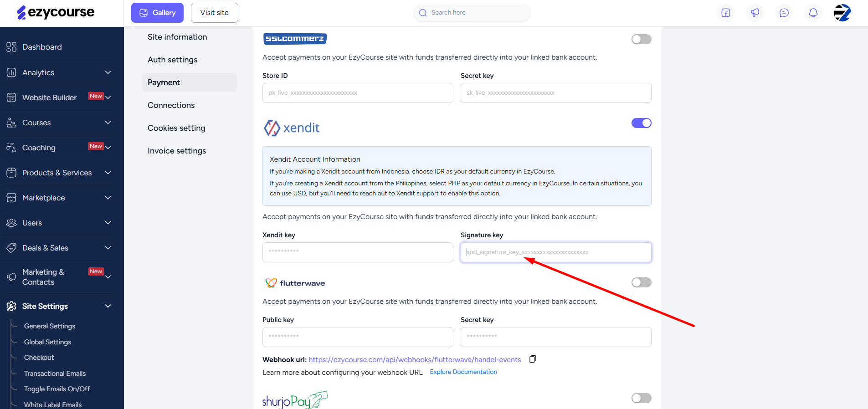Enable the SSLCommerz payment toggle
The height and width of the screenshot is (409, 868).
tap(641, 39)
